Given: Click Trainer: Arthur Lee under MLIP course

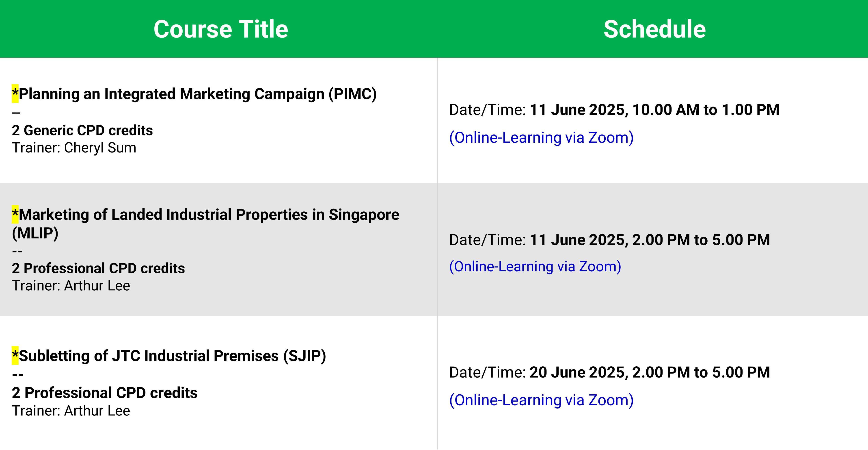Looking at the screenshot, I should (71, 286).
